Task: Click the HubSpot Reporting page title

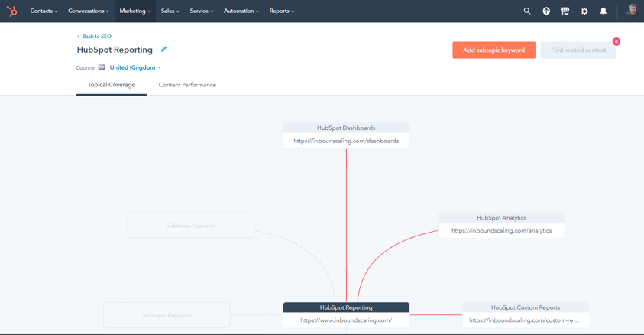Action: [115, 50]
